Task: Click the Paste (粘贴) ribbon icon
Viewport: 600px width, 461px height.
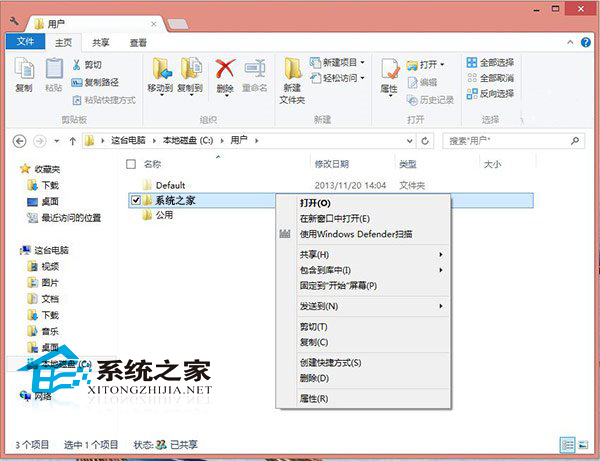Action: click(54, 75)
